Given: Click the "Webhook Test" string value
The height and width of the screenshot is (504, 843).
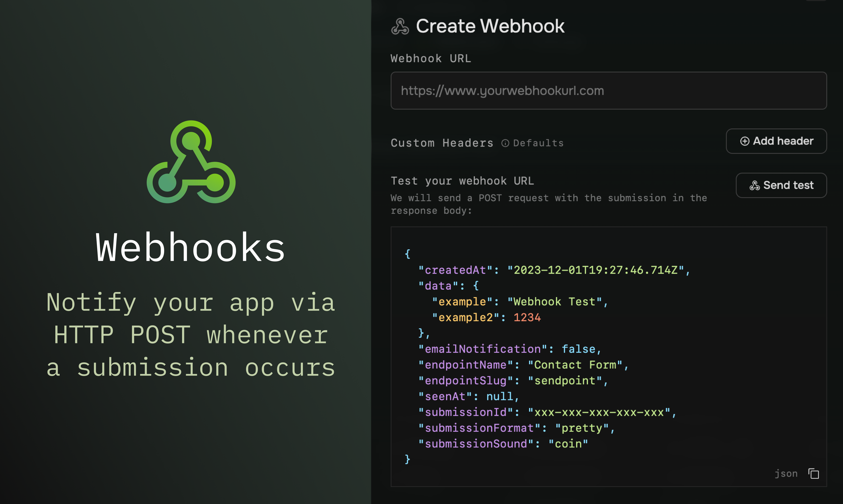Looking at the screenshot, I should pyautogui.click(x=555, y=302).
